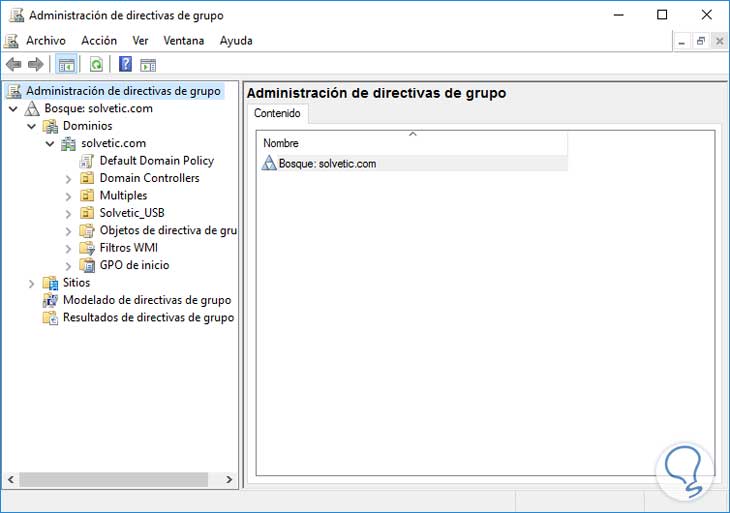This screenshot has height=513, width=730.
Task: Click the Back arrow toolbar icon
Action: pyautogui.click(x=14, y=64)
